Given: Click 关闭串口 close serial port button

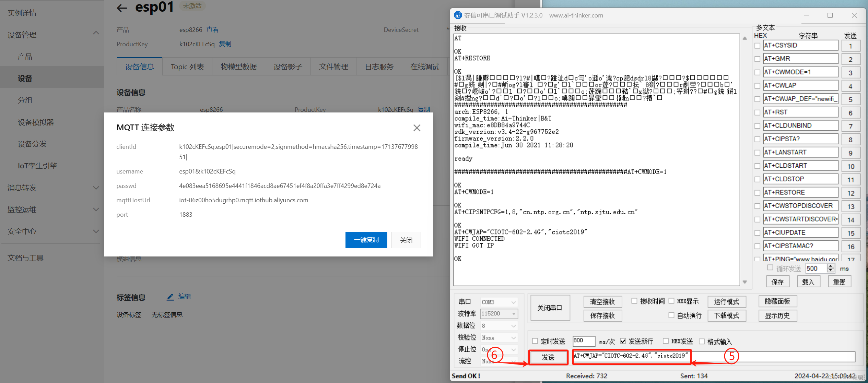Looking at the screenshot, I should [550, 308].
